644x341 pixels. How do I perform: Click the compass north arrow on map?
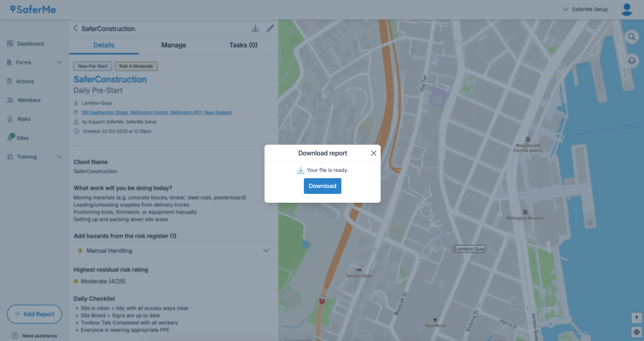point(636,318)
